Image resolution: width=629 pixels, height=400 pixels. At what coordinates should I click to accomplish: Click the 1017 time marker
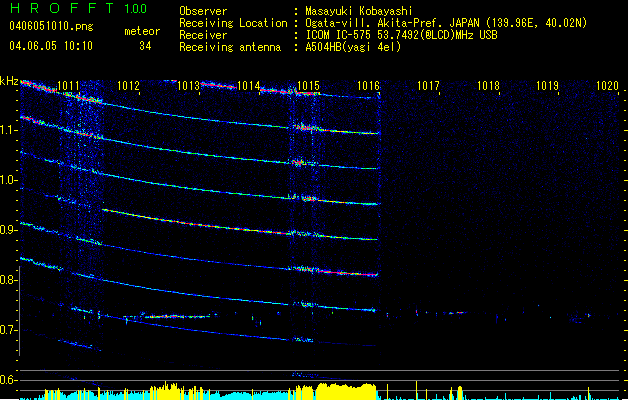[428, 87]
